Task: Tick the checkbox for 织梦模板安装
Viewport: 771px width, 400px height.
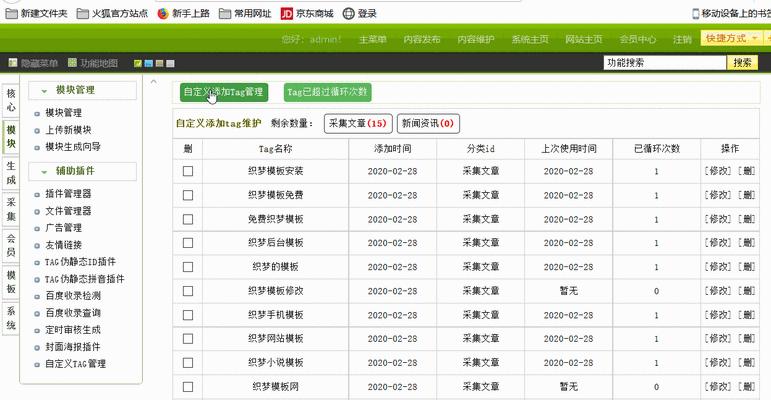Action: click(x=188, y=171)
